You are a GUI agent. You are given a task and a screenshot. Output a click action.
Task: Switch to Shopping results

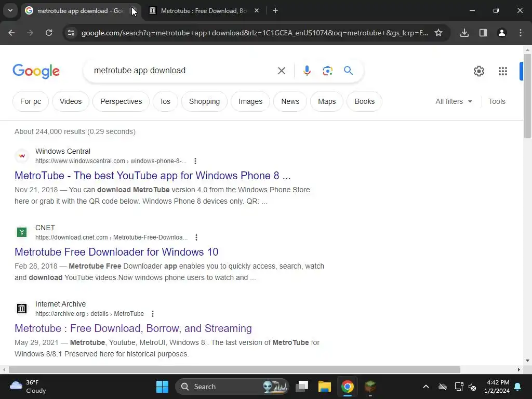pos(204,101)
